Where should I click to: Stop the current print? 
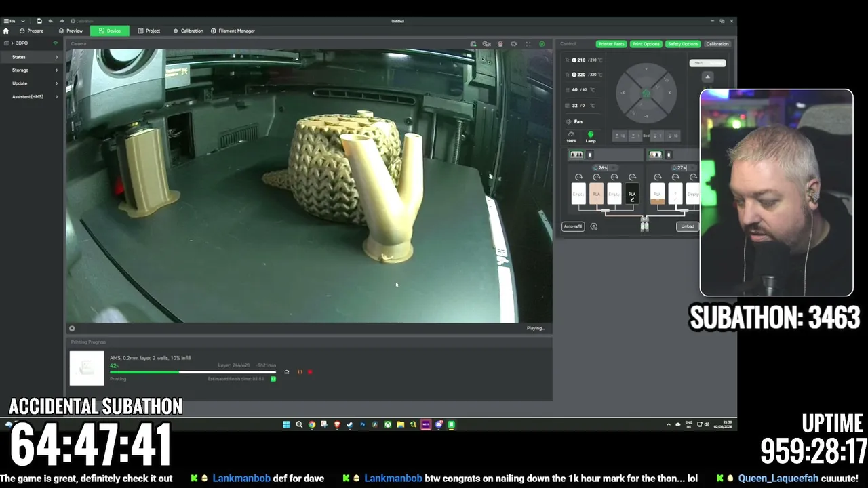coord(310,371)
